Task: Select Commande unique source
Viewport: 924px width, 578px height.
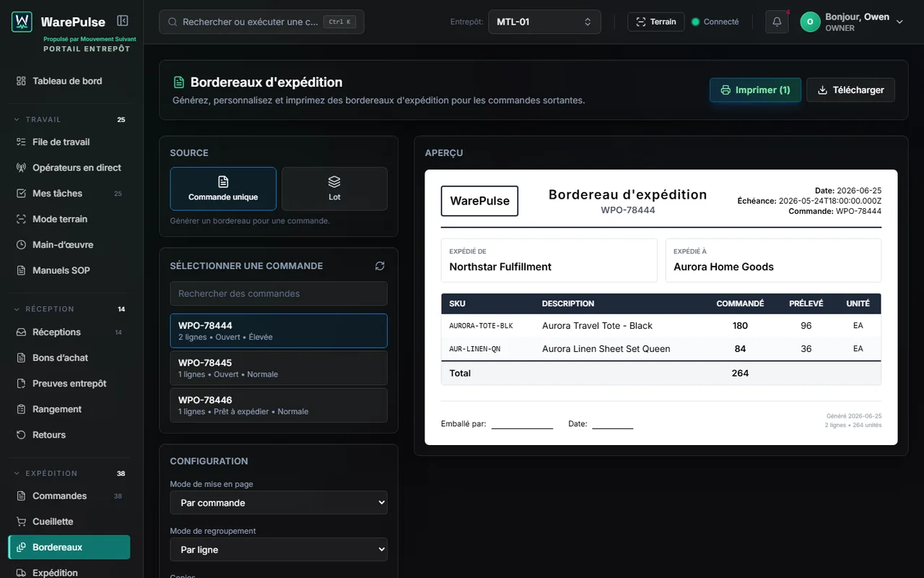Action: pos(223,189)
